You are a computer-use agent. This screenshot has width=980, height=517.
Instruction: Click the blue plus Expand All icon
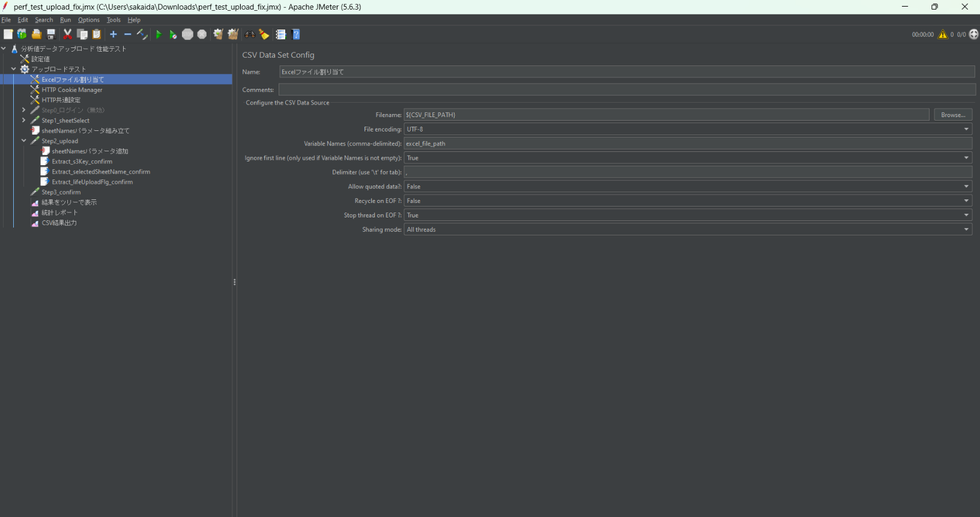pos(113,35)
